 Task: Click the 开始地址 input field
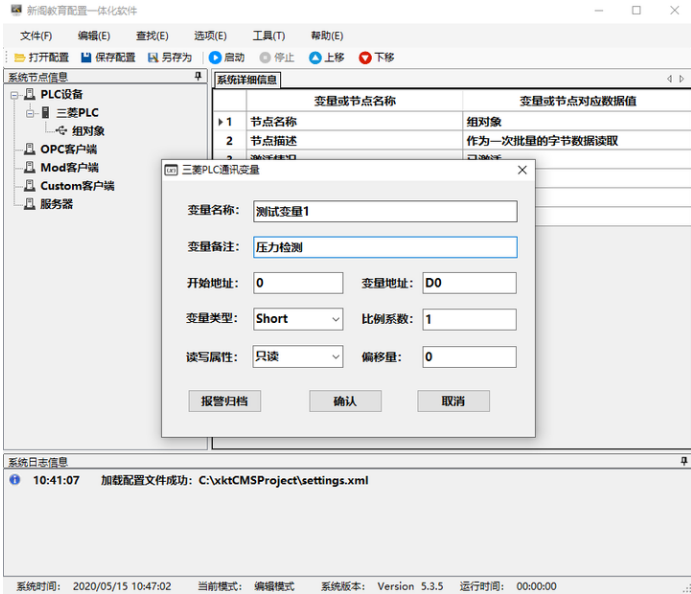tap(298, 283)
